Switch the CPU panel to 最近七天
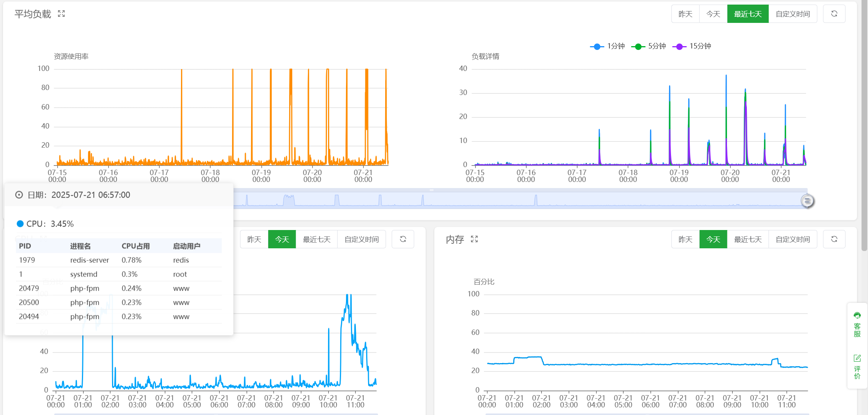Viewport: 868px width, 415px height. pyautogui.click(x=316, y=239)
